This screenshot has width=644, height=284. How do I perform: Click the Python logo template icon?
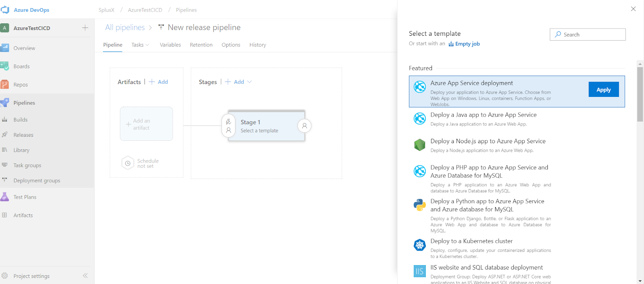(x=420, y=205)
